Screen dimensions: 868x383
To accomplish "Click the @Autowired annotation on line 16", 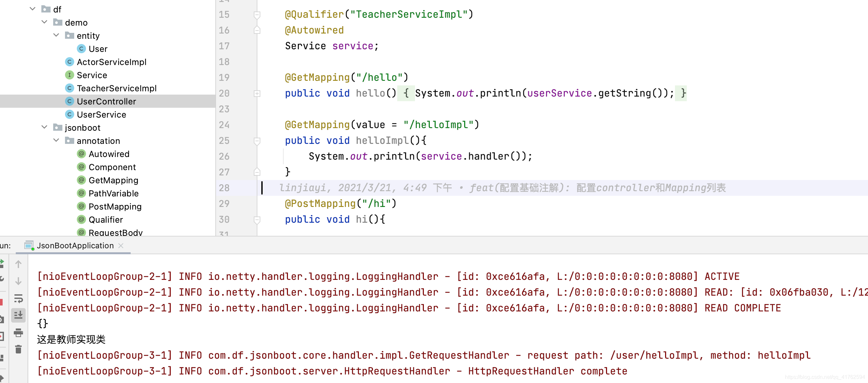I will click(315, 30).
